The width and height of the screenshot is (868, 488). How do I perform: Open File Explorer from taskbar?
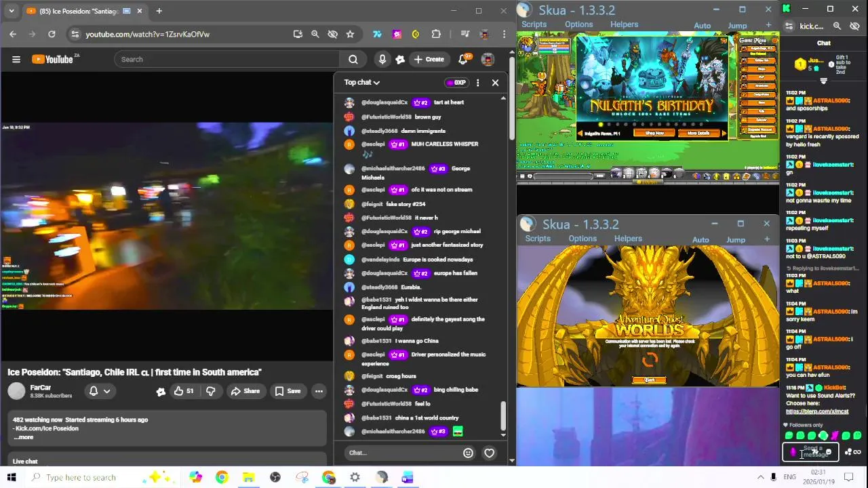pos(248,477)
